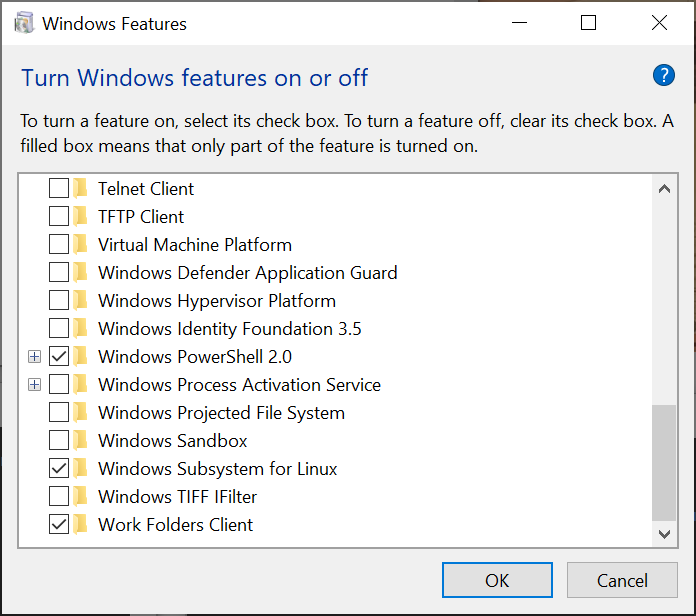Uncheck Windows Subsystem for Linux
This screenshot has height=616, width=696.
(59, 469)
